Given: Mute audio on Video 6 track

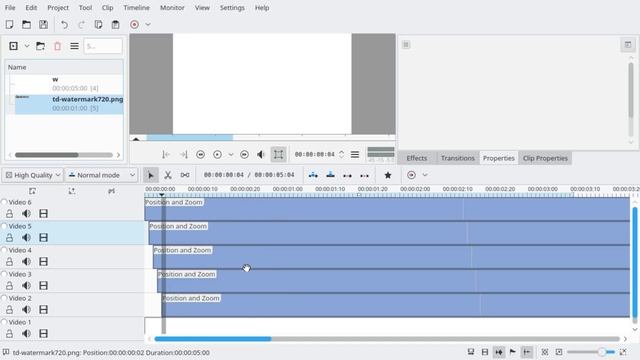Looking at the screenshot, I should point(27,213).
